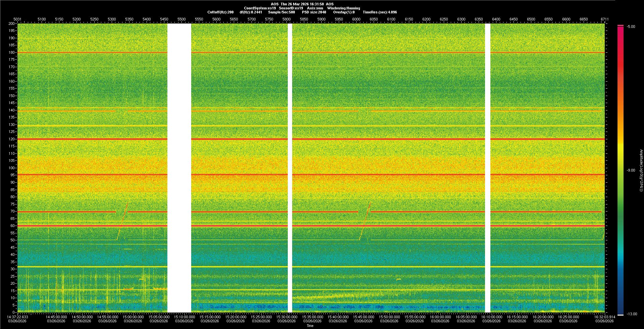Select the SensorID:es19 header label
Image resolution: width=644 pixels, height=329 pixels.
(291, 8)
